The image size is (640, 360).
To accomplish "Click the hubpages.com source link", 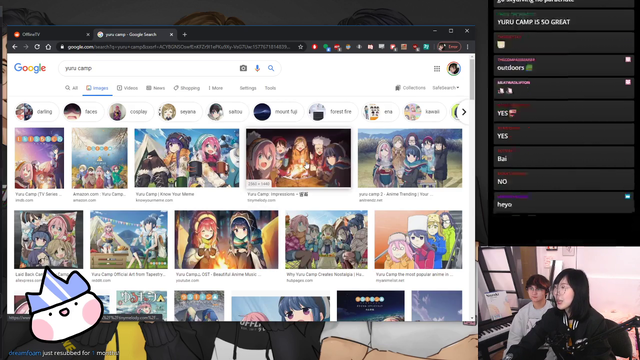I will pos(300,281).
